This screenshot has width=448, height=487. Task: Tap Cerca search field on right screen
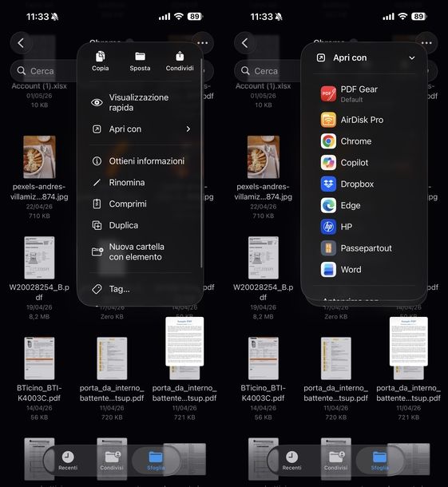(268, 71)
